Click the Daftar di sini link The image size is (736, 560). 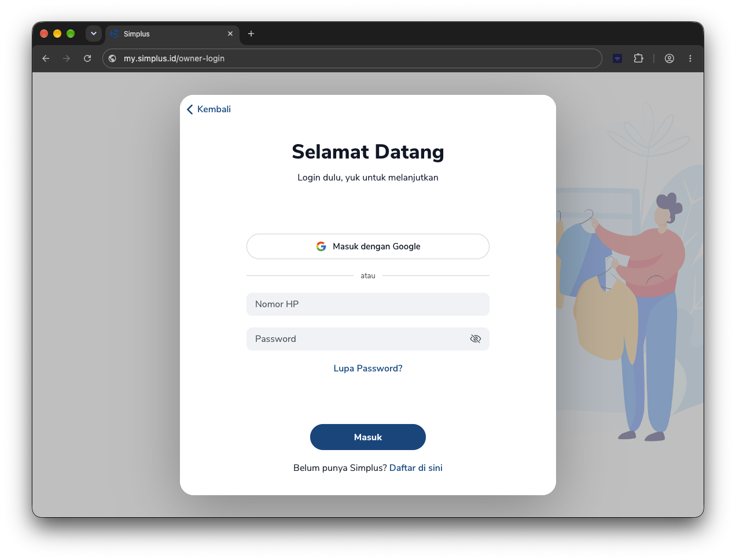click(x=416, y=468)
